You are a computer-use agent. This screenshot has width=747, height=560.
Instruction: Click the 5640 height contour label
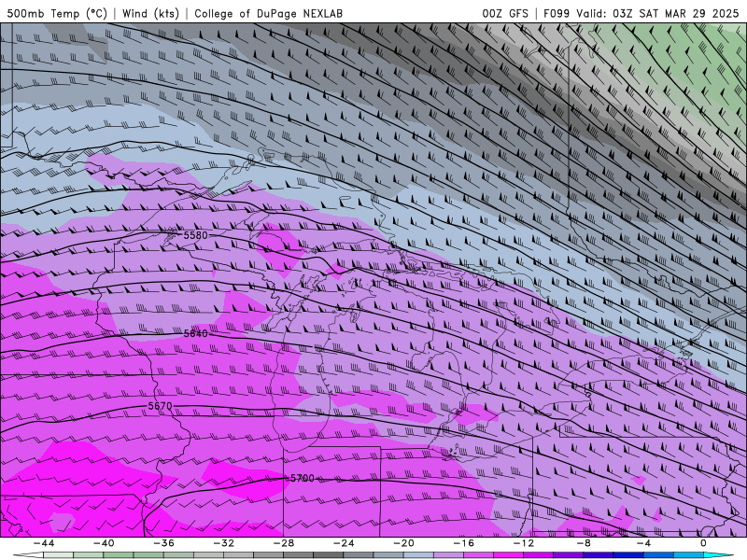(196, 333)
